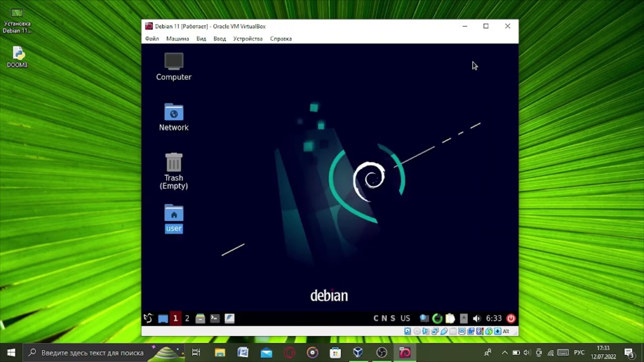644x362 pixels.
Task: Open File Explorer from Windows taskbar
Action: coord(220,352)
